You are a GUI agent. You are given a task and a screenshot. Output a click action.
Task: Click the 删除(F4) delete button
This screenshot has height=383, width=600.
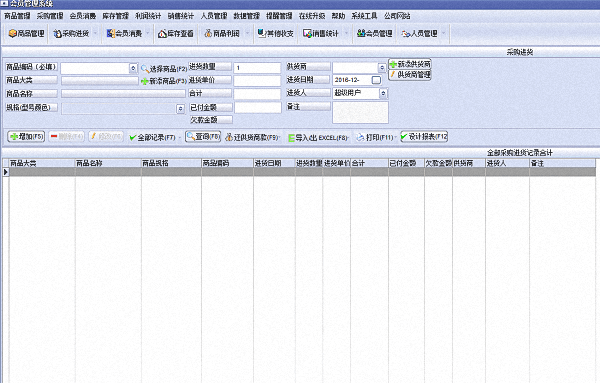(67, 136)
